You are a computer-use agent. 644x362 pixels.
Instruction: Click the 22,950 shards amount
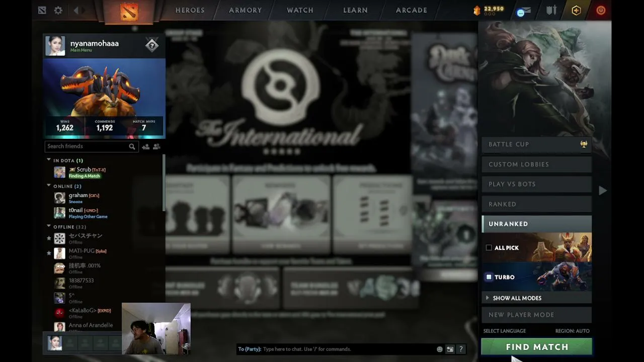pos(494,9)
